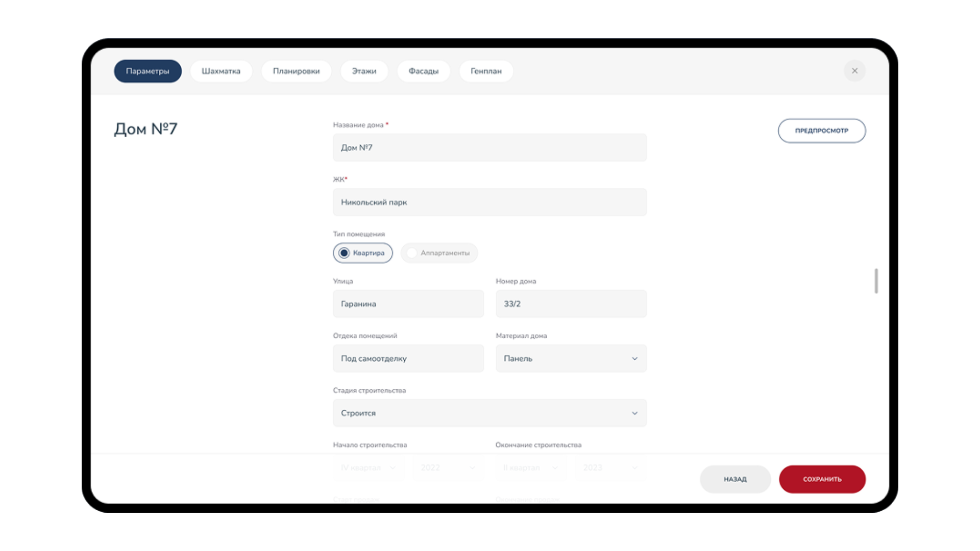This screenshot has width=980, height=551.
Task: Select the Аппартаменты radio option
Action: pyautogui.click(x=439, y=253)
